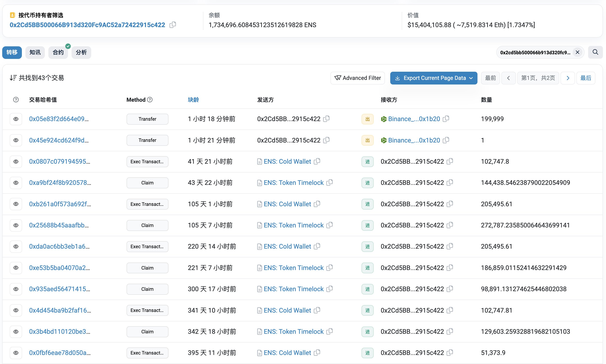The image size is (606, 364).
Task: Open Binance_...0x1b20 in 199,999 row
Action: coord(414,119)
